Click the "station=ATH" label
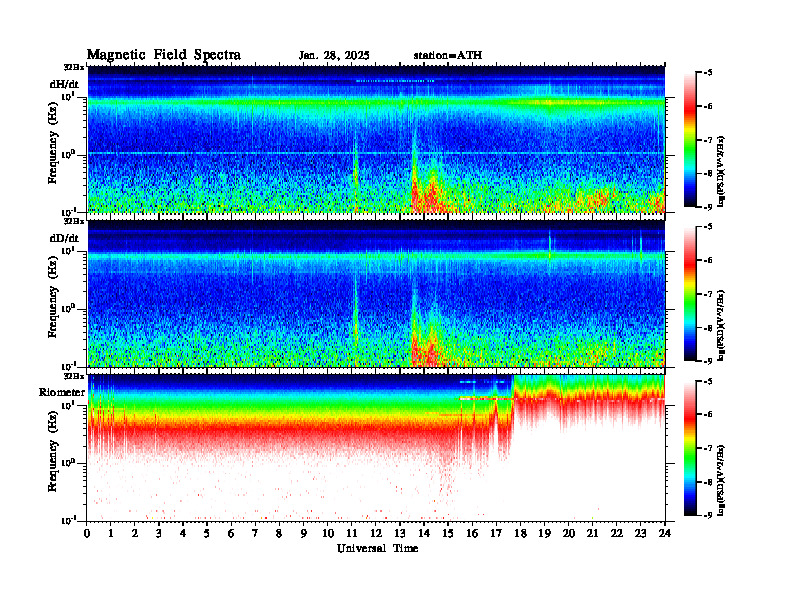The width and height of the screenshot is (792, 612). click(448, 55)
